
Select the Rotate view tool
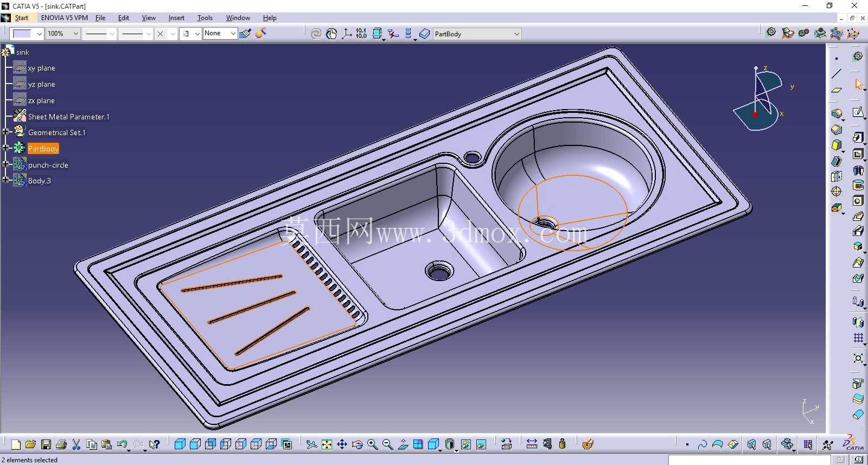(357, 445)
